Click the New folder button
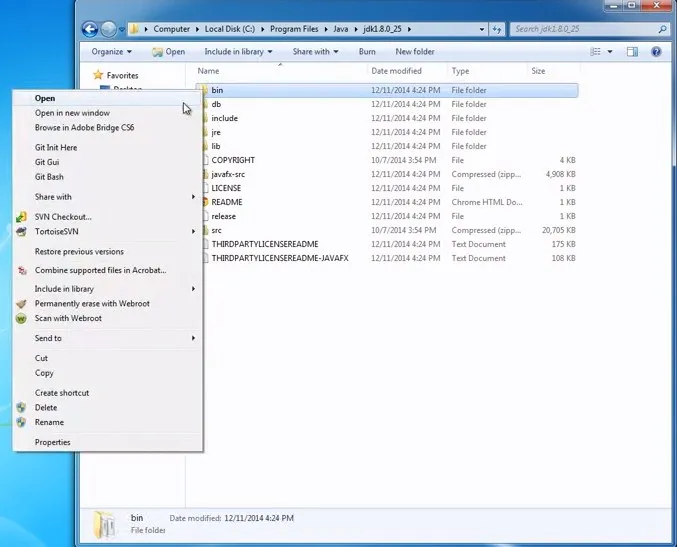Image resolution: width=677 pixels, height=547 pixels. coord(415,51)
